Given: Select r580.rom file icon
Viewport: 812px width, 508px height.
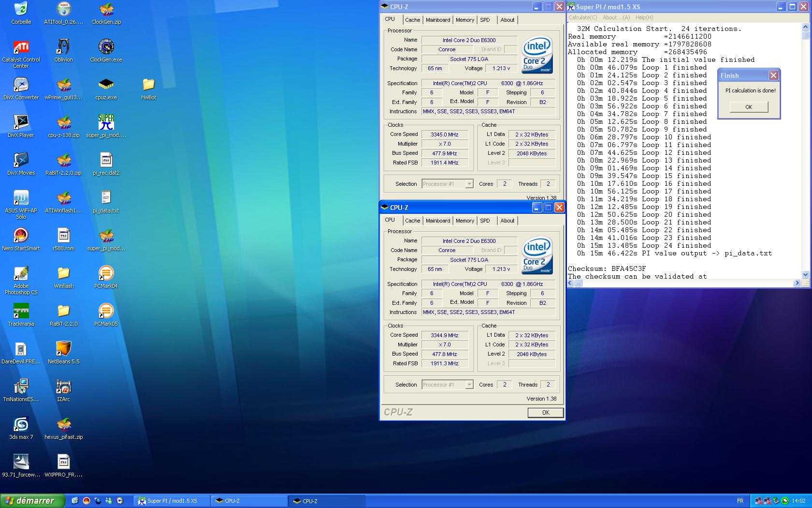Looking at the screenshot, I should [63, 235].
